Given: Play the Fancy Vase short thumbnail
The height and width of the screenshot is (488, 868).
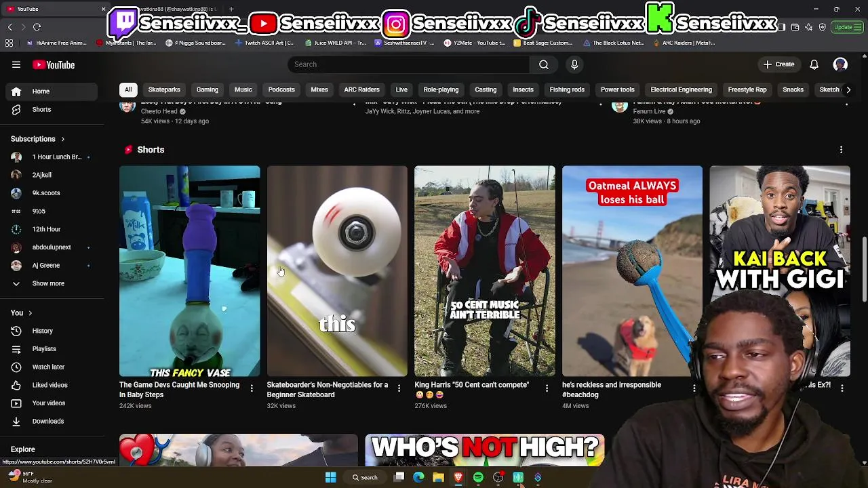Looking at the screenshot, I should 189,271.
